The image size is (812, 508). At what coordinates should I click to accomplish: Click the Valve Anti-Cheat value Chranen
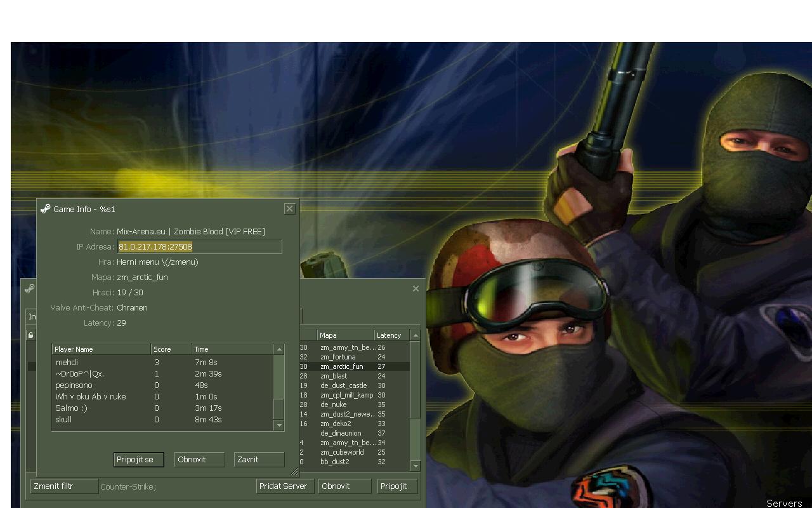click(132, 307)
